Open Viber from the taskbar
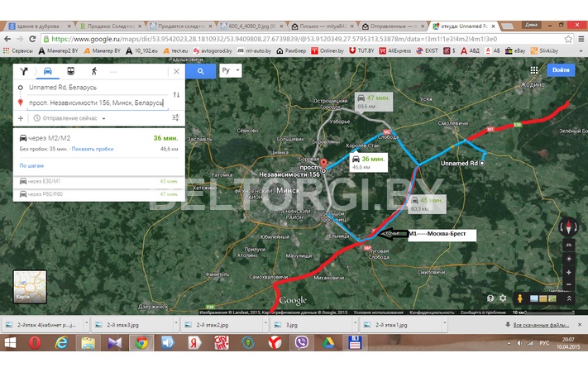This screenshot has width=588, height=372. [301, 343]
